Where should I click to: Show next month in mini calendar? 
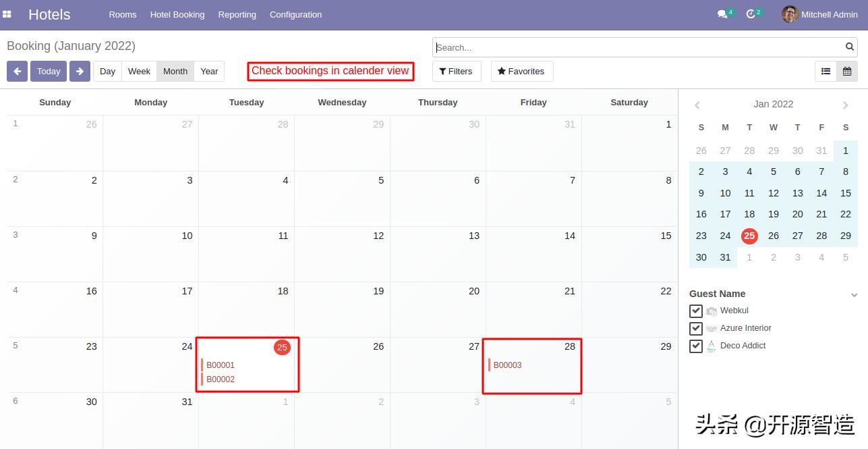coord(846,105)
